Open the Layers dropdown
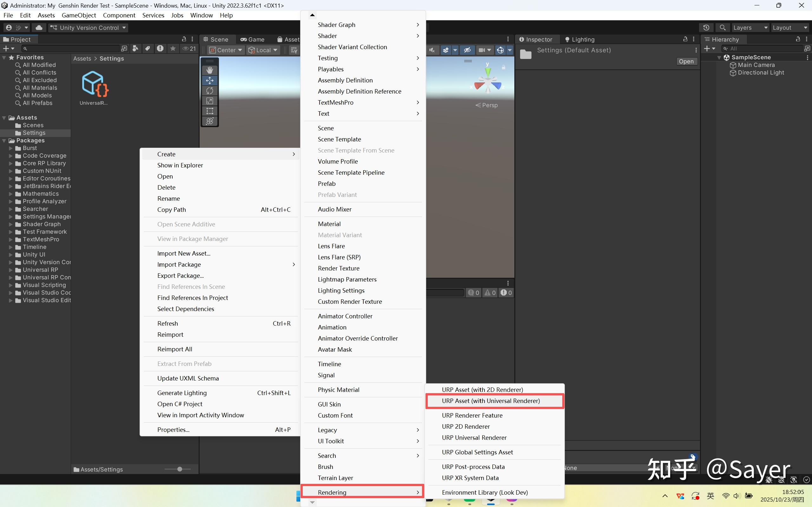The image size is (812, 507). pyautogui.click(x=750, y=28)
